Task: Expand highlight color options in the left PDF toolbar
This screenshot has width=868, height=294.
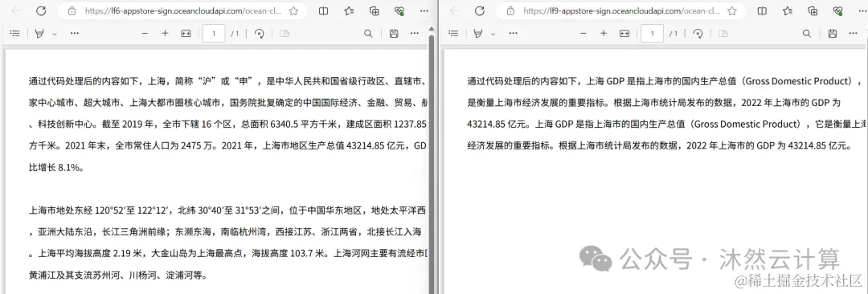Action: (x=55, y=34)
